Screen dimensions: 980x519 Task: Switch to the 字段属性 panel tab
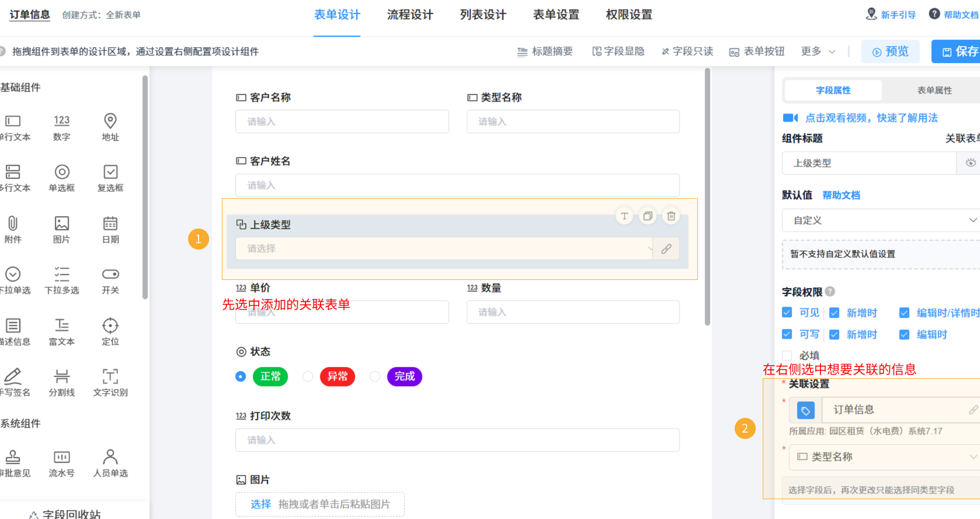(833, 90)
